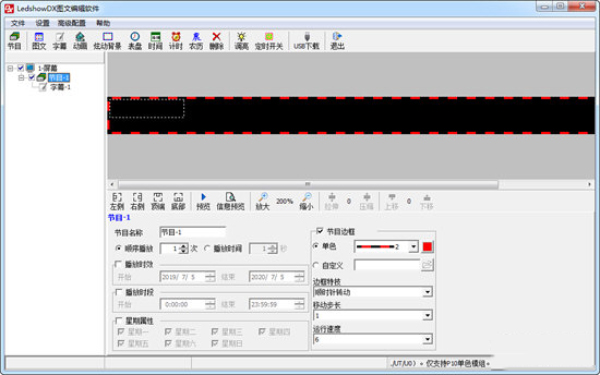Enable the 星期属性 checkbox
The image size is (600, 375).
click(x=118, y=321)
